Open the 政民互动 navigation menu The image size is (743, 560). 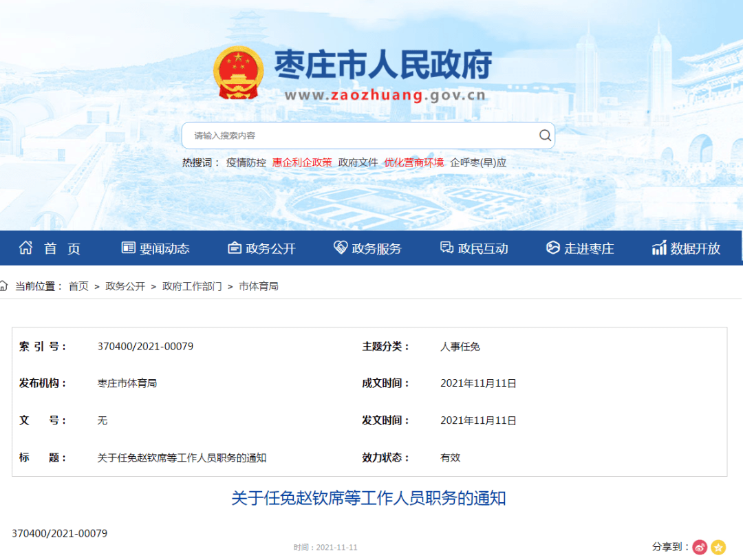coord(475,248)
